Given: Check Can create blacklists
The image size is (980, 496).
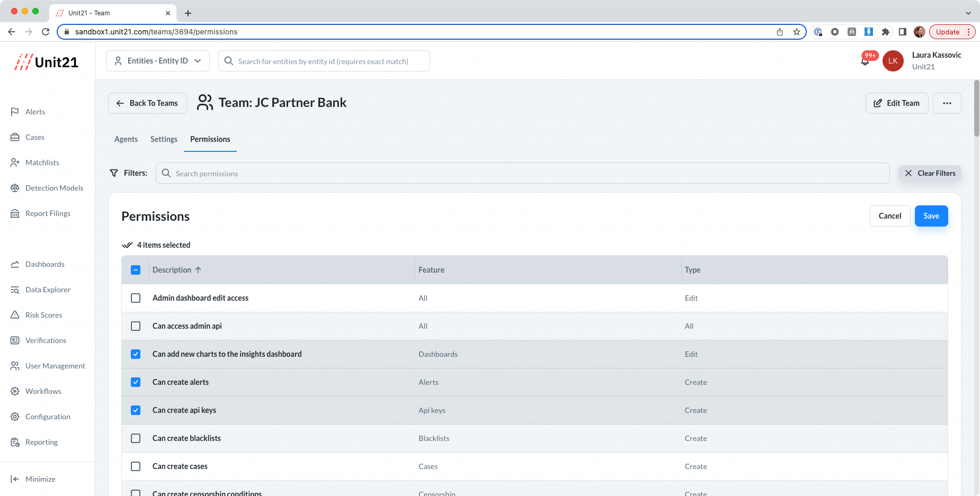Looking at the screenshot, I should (x=136, y=438).
